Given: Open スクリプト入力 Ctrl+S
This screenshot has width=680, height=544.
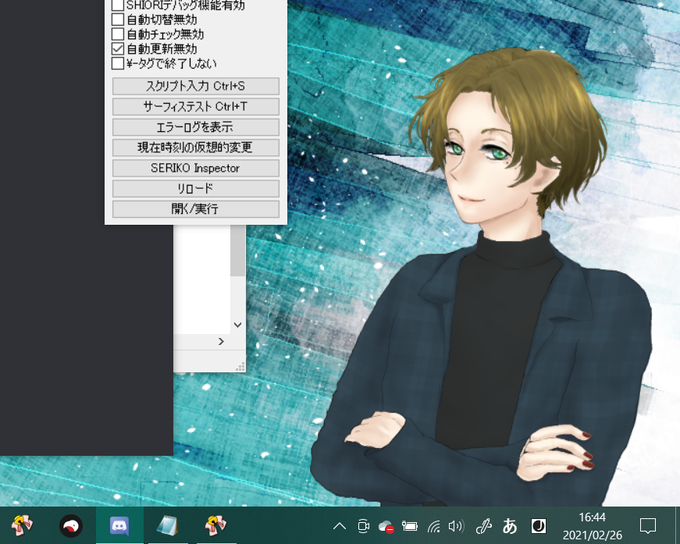Looking at the screenshot, I should pos(196,86).
